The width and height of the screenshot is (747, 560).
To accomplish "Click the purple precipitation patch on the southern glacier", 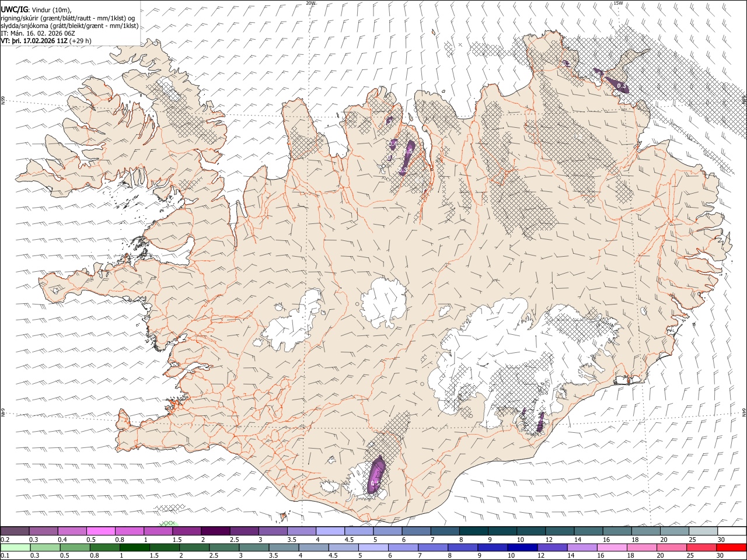I will click(x=377, y=476).
